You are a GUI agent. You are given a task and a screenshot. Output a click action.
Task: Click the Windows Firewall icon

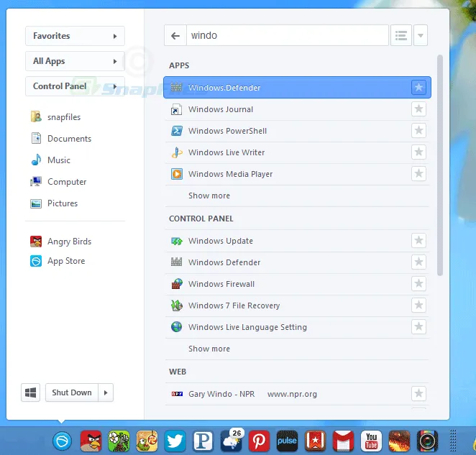(177, 284)
